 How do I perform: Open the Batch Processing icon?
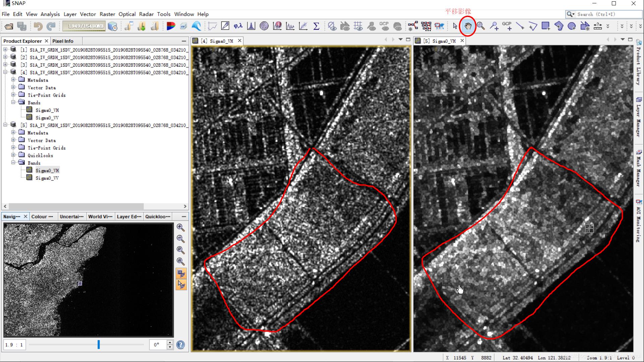(x=426, y=26)
